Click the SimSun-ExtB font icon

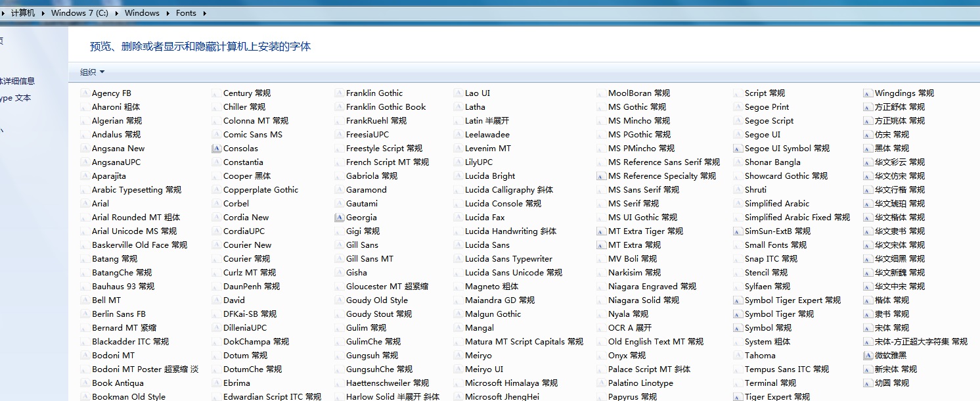pos(738,231)
